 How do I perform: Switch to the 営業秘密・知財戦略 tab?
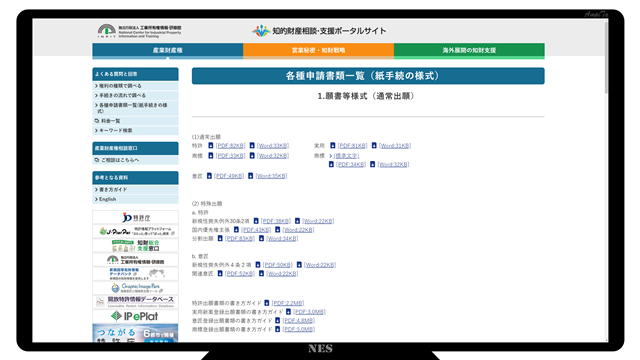[x=318, y=50]
